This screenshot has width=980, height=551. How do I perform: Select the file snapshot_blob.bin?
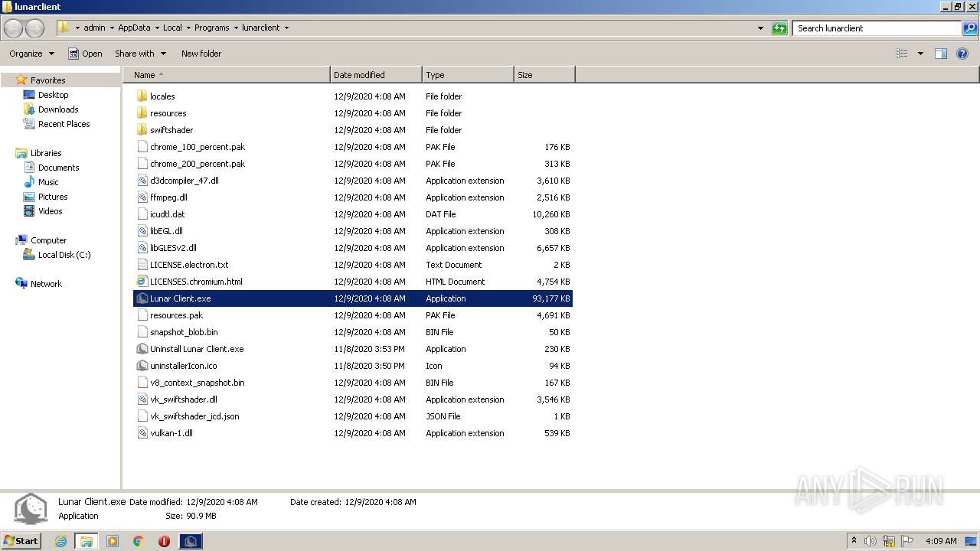pyautogui.click(x=184, y=332)
